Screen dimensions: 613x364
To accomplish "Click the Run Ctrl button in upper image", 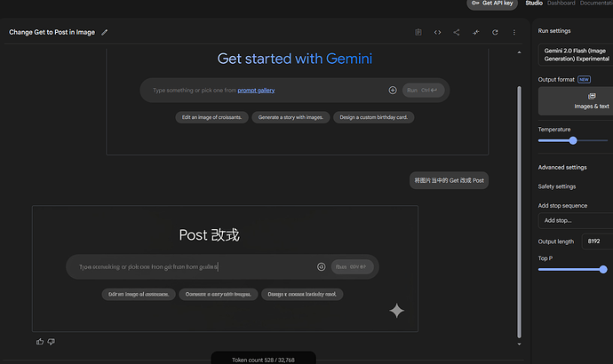I will [x=423, y=91].
